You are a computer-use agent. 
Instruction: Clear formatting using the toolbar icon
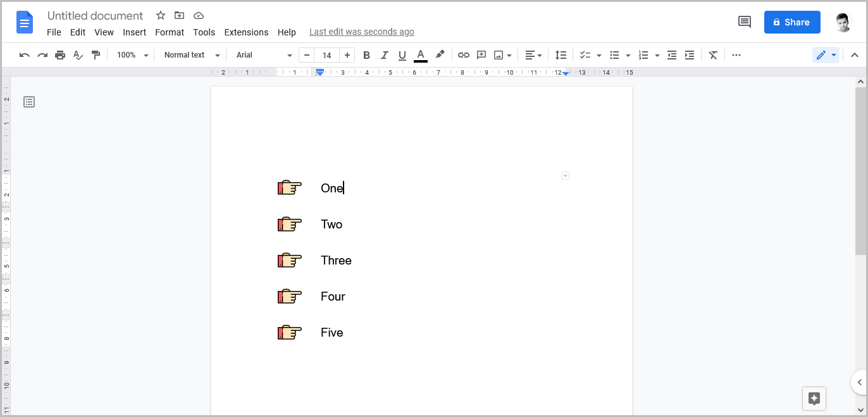coord(713,55)
